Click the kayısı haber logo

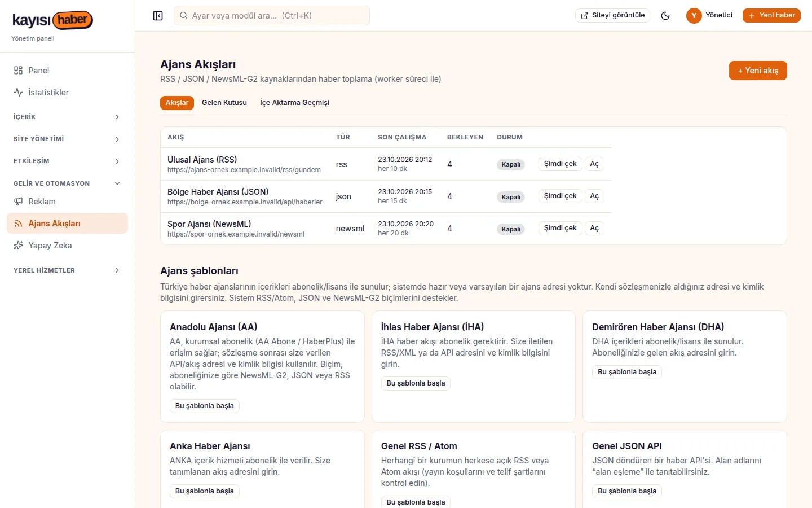pyautogui.click(x=52, y=20)
